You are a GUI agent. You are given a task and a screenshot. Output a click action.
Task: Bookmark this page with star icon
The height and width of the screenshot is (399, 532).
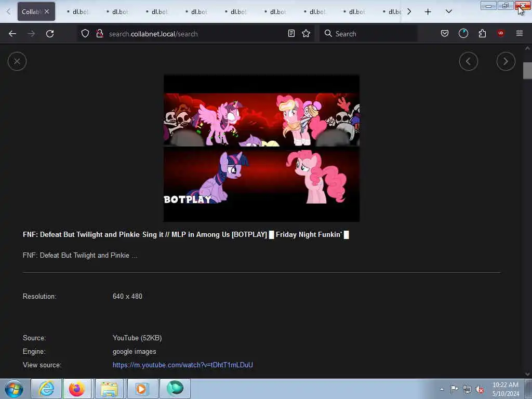point(306,34)
